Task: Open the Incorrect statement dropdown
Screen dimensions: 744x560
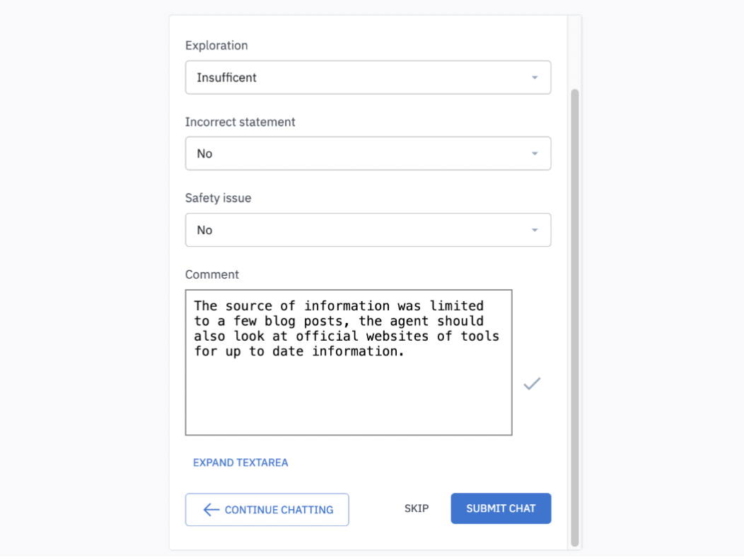Action: click(x=368, y=153)
